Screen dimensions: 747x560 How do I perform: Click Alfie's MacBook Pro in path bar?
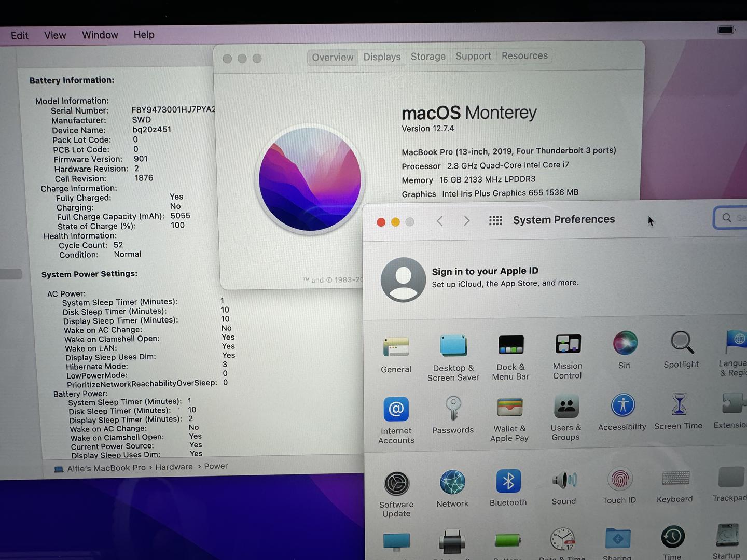[100, 468]
